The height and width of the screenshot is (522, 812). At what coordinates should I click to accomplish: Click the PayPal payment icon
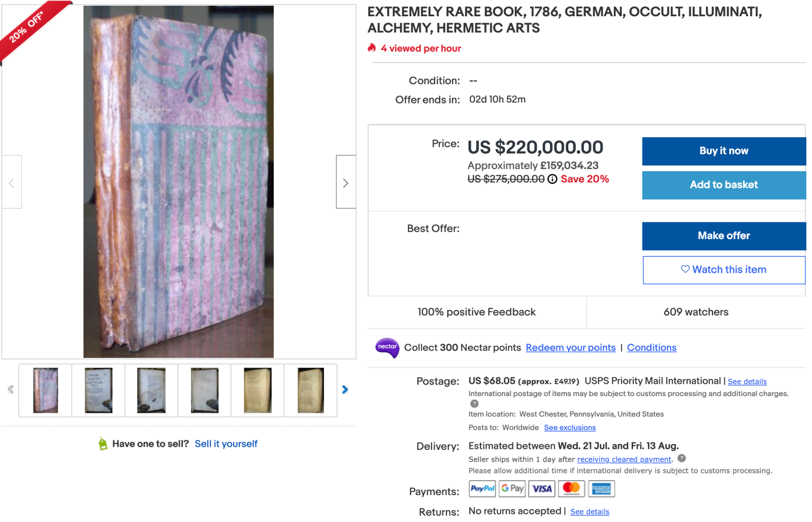pos(482,488)
